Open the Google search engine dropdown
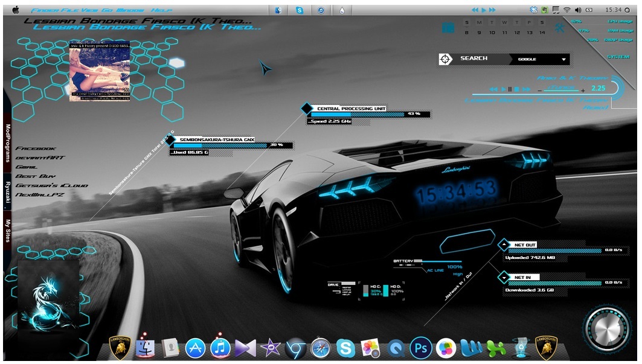The height and width of the screenshot is (364, 642). tap(563, 59)
